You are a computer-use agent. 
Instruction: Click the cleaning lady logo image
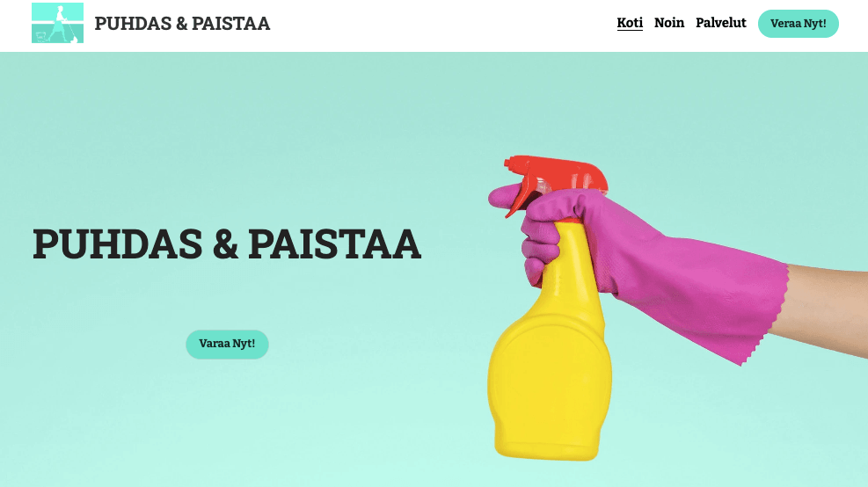pos(57,23)
